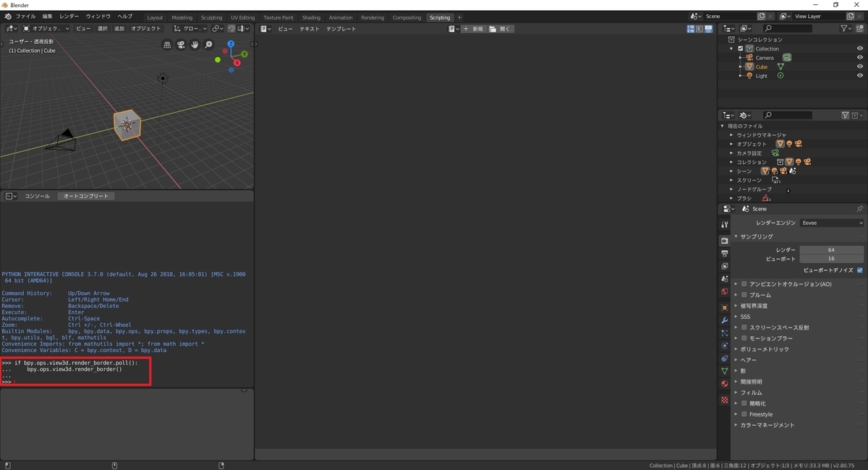The height and width of the screenshot is (470, 868).
Task: Open the render engine dropdown showing Eevee
Action: click(x=832, y=223)
